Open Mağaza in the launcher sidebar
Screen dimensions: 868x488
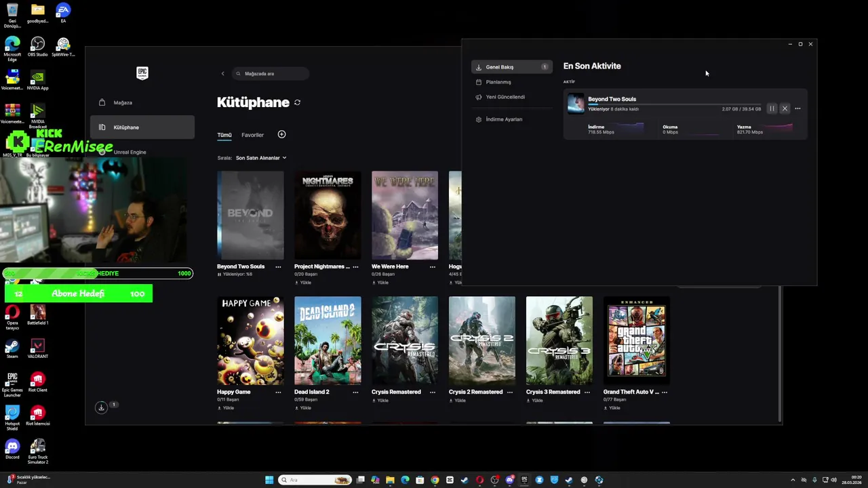coord(142,102)
